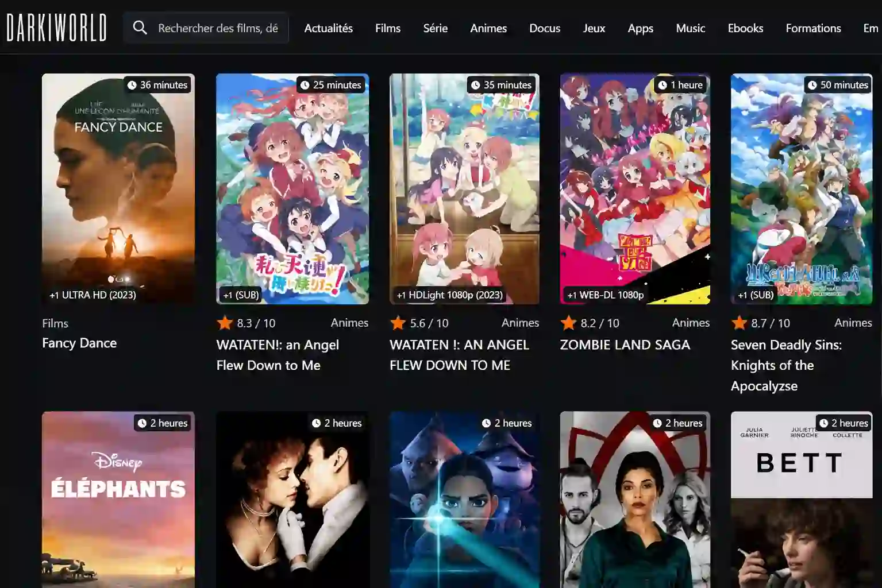This screenshot has width=882, height=588.
Task: Select the Docus menu item
Action: coord(545,28)
